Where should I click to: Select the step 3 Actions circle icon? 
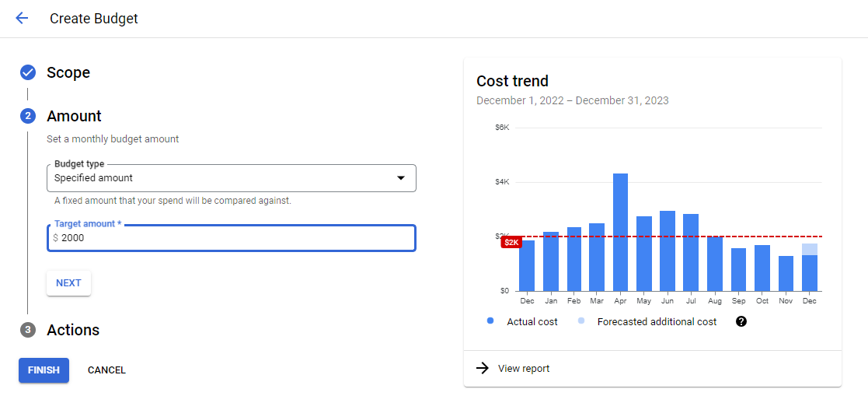28,331
